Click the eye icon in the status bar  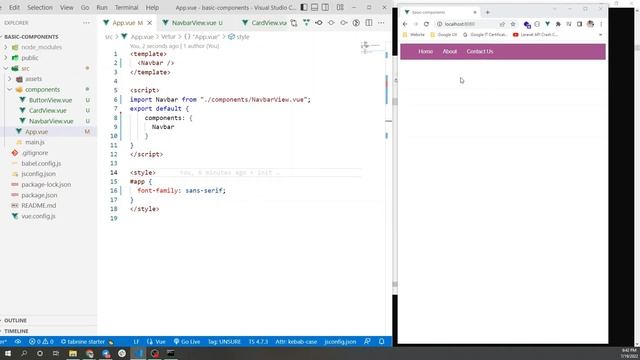(x=18, y=342)
